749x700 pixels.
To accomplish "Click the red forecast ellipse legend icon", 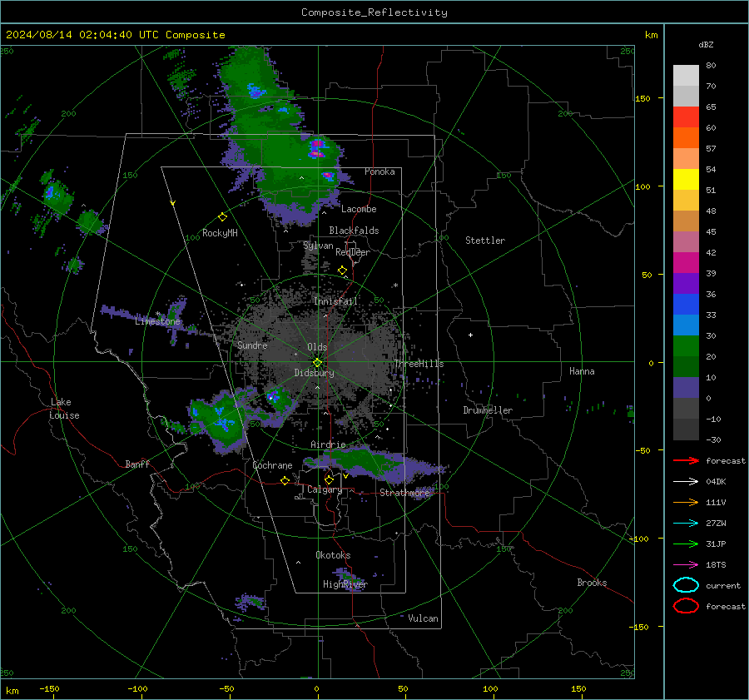I will point(686,606).
